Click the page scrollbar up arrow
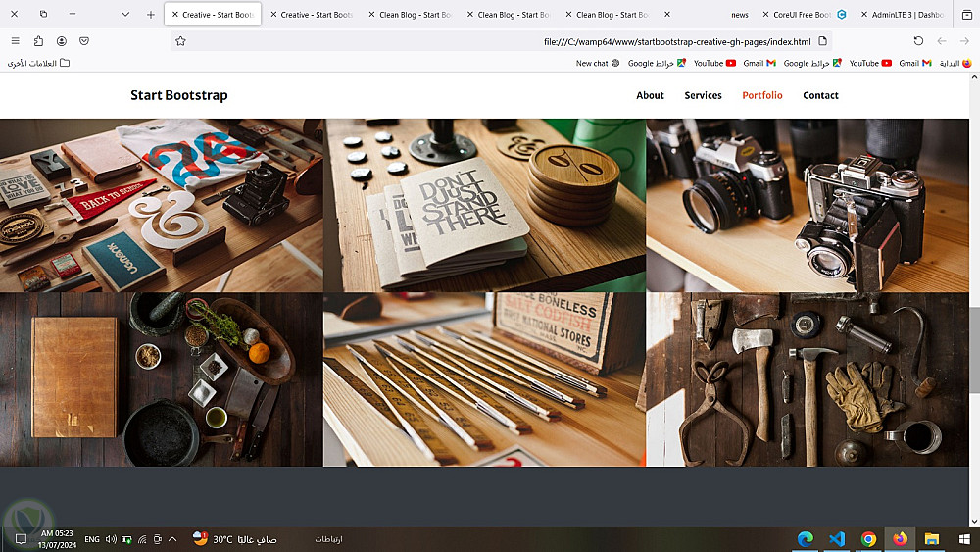Screen dimensions: 980x552 click(974, 77)
